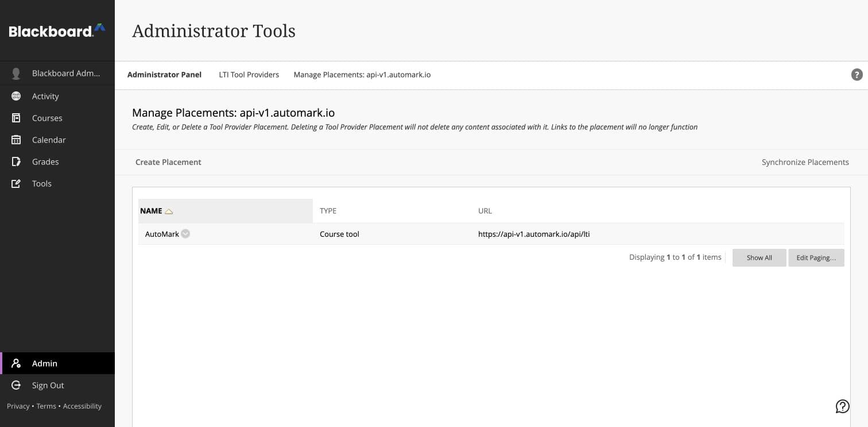
Task: Click the Displaying 1 to 1 items text
Action: point(675,257)
